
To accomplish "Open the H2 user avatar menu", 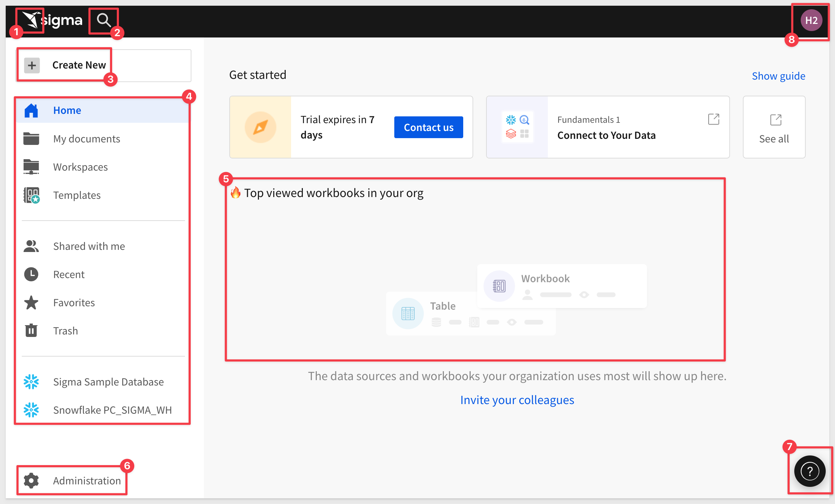I will 811,20.
